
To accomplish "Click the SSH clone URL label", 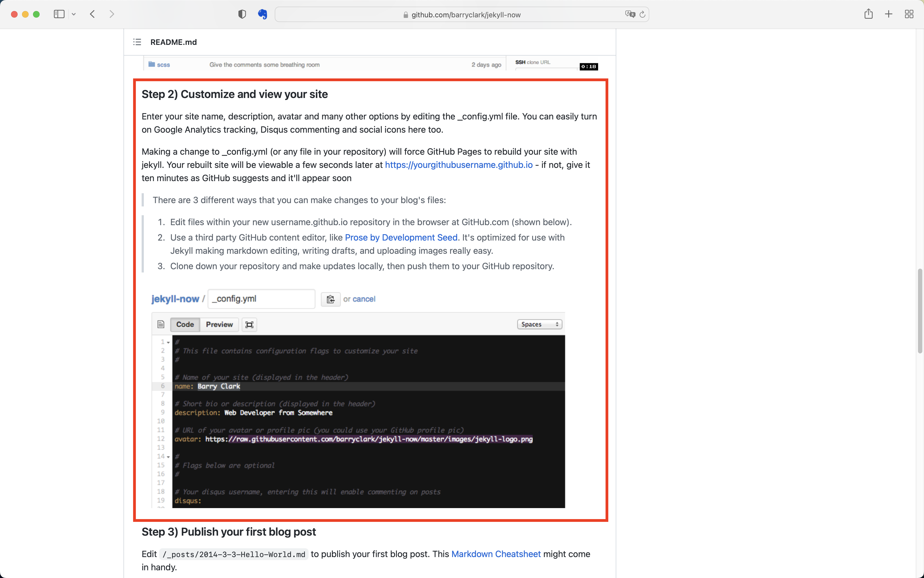I will [x=533, y=62].
